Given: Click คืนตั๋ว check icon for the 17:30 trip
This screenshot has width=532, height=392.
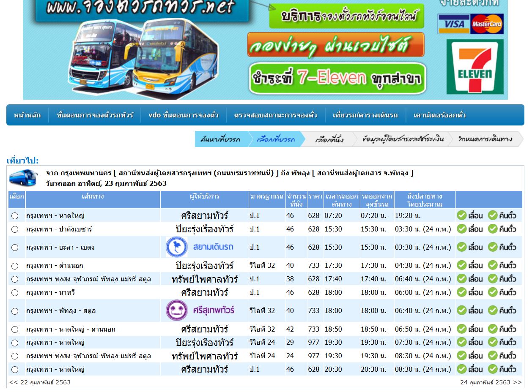Looking at the screenshot, I should click(x=493, y=265).
